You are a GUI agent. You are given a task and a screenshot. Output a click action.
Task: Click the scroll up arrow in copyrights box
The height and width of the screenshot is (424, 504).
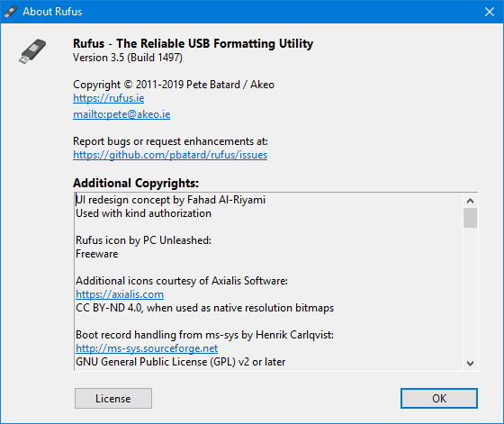(470, 201)
